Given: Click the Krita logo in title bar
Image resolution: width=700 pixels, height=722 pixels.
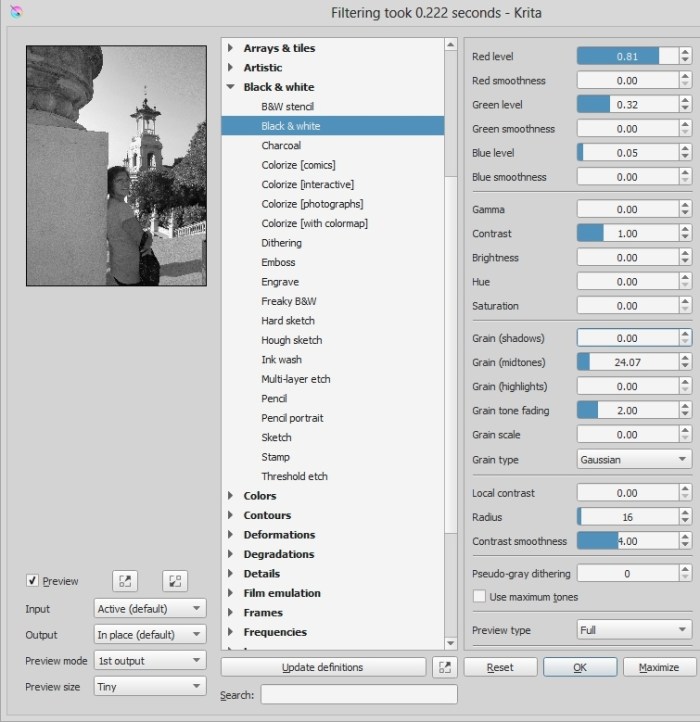Looking at the screenshot, I should pyautogui.click(x=14, y=12).
